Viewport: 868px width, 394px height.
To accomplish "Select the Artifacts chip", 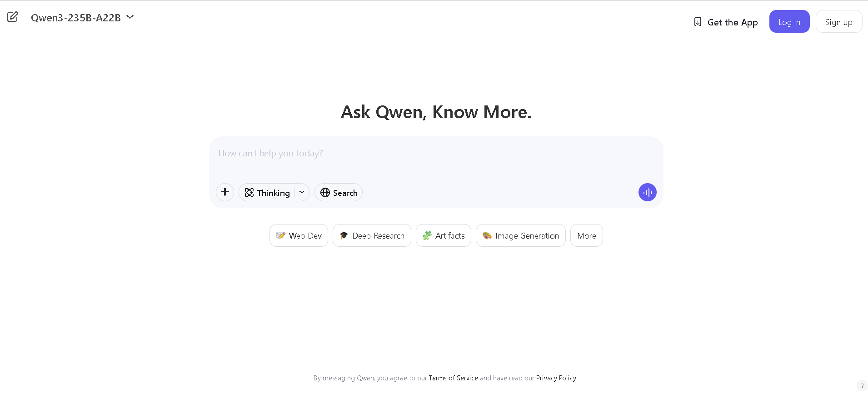I will click(444, 235).
